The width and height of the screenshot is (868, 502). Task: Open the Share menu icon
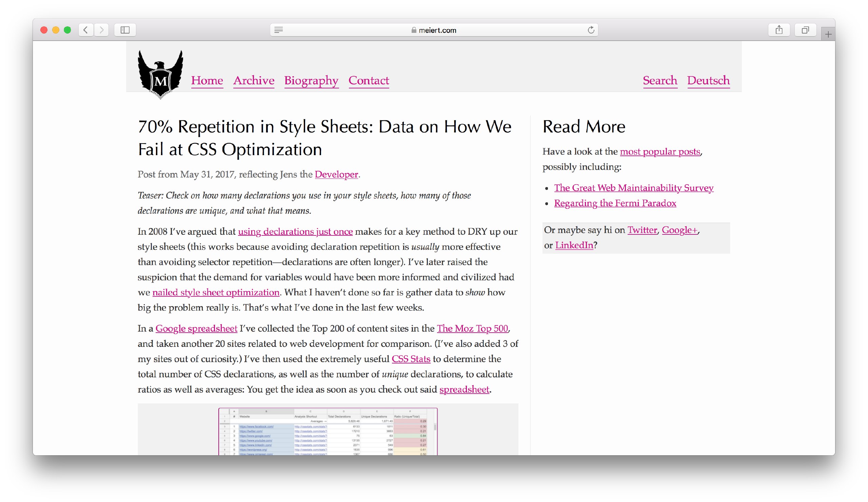click(x=779, y=30)
